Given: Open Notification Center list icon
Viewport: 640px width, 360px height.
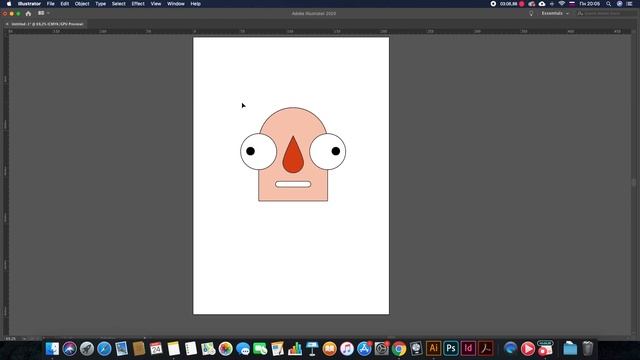Looking at the screenshot, I should click(x=629, y=4).
